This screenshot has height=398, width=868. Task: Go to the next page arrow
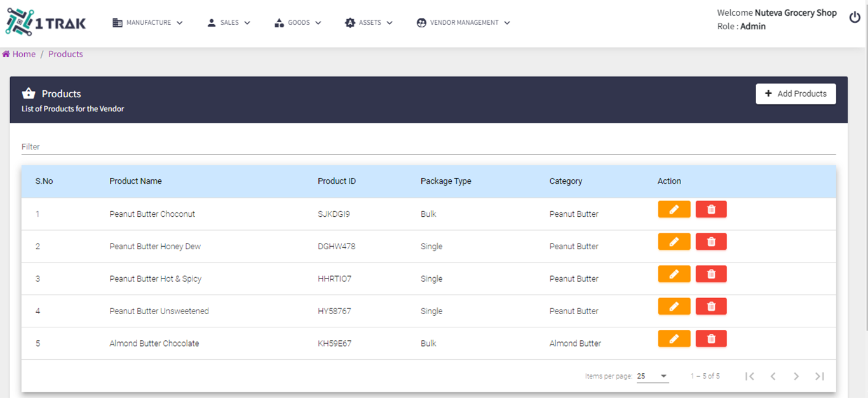[796, 376]
